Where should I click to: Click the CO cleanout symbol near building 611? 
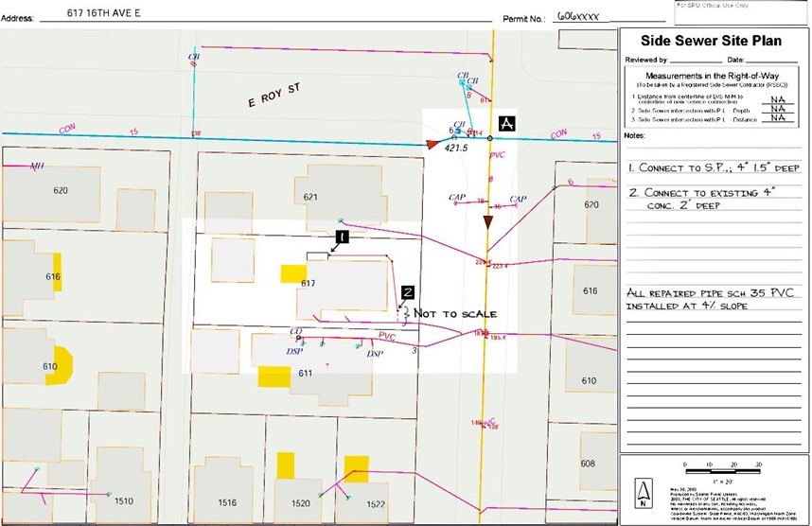click(298, 332)
